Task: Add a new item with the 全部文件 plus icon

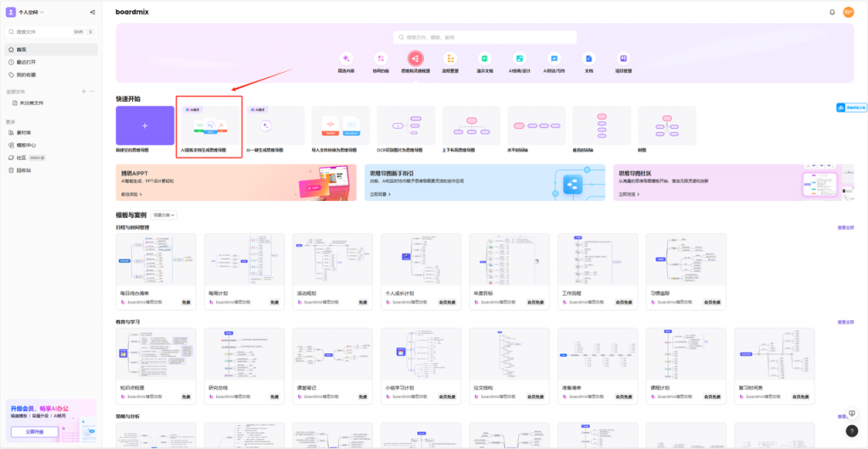Action: click(84, 91)
